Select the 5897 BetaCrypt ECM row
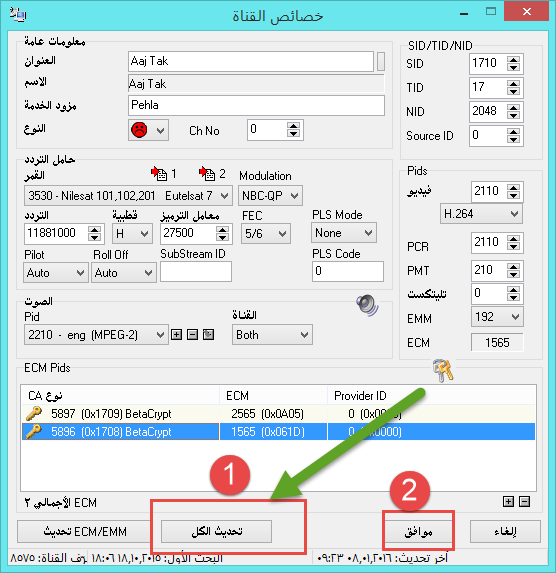The image size is (556, 573). coord(279,414)
